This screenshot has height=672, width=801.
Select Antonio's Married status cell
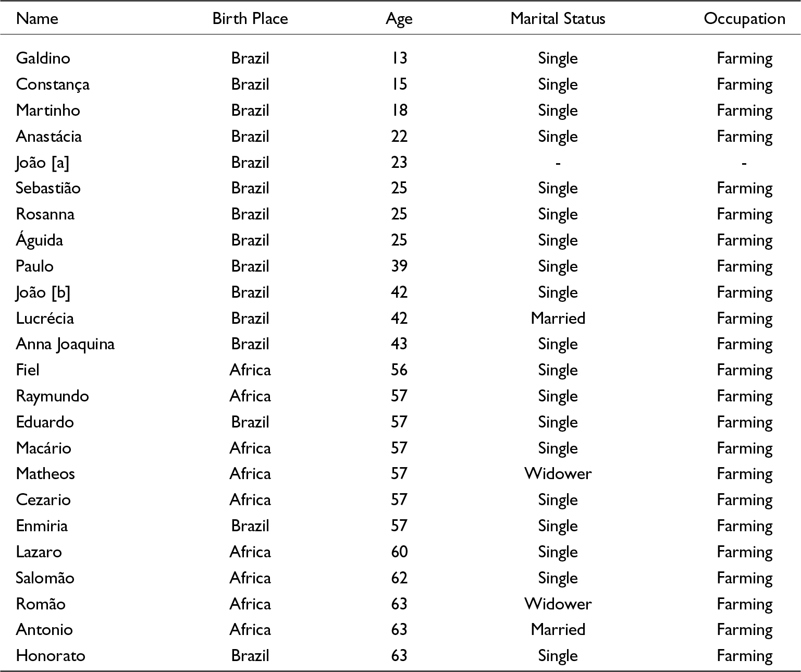pyautogui.click(x=558, y=629)
